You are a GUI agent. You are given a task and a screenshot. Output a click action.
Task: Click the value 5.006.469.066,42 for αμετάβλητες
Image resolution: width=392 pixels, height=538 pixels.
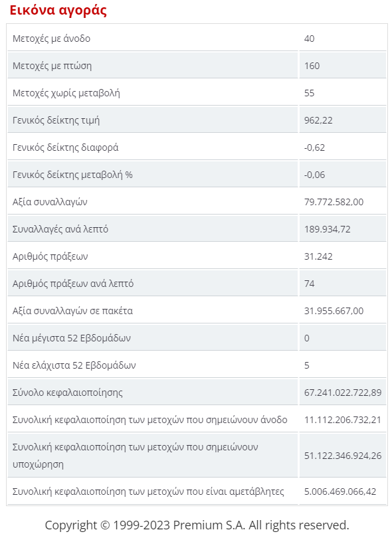click(x=340, y=492)
